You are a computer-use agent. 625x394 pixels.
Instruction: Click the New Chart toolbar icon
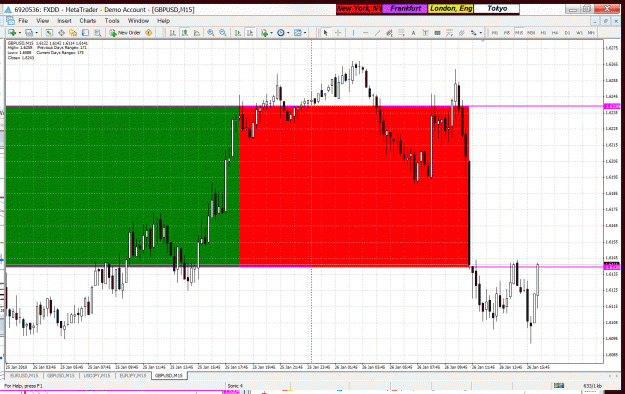tap(12, 33)
